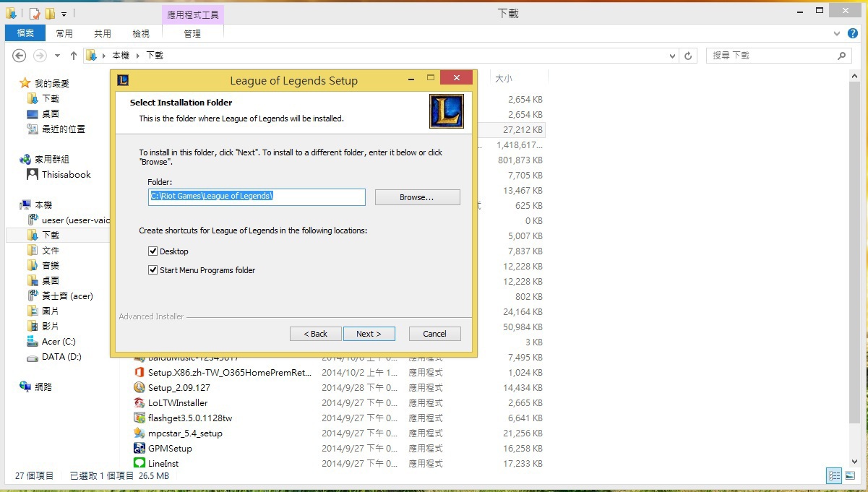
Task: Click the Explorer window icon in the title bar
Action: (x=12, y=13)
